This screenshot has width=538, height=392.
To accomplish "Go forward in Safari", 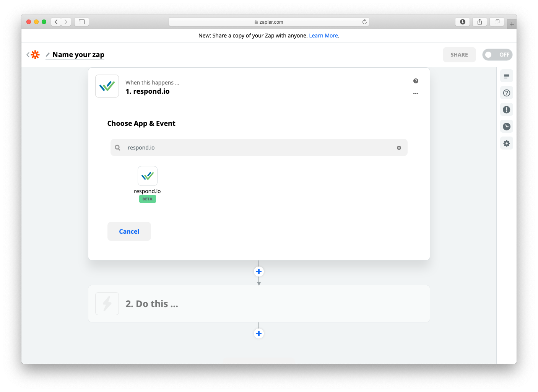I will click(x=66, y=22).
